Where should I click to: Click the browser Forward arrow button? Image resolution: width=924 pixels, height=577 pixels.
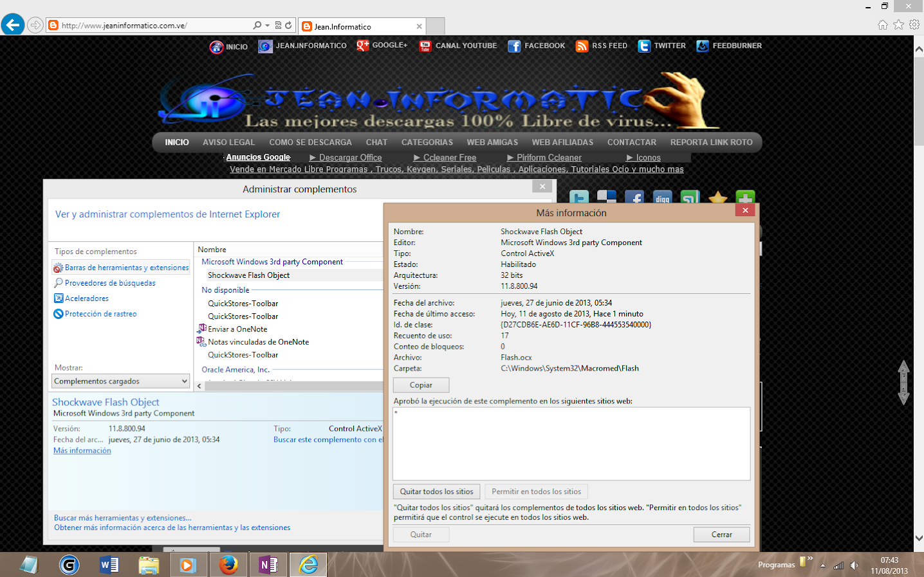click(x=35, y=25)
